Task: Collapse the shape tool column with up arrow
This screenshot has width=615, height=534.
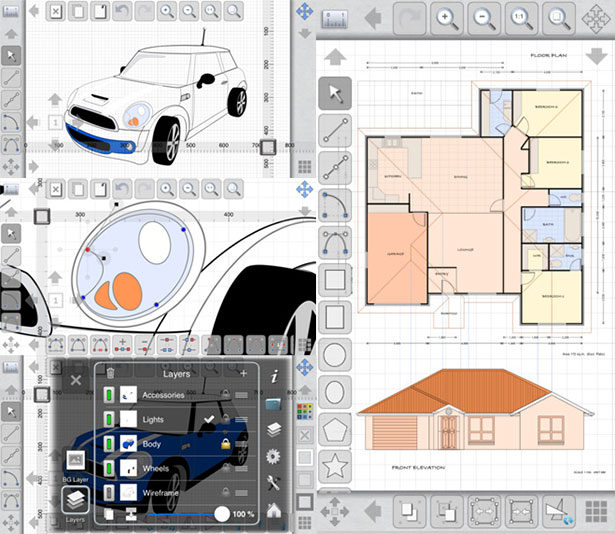Action: [x=335, y=56]
